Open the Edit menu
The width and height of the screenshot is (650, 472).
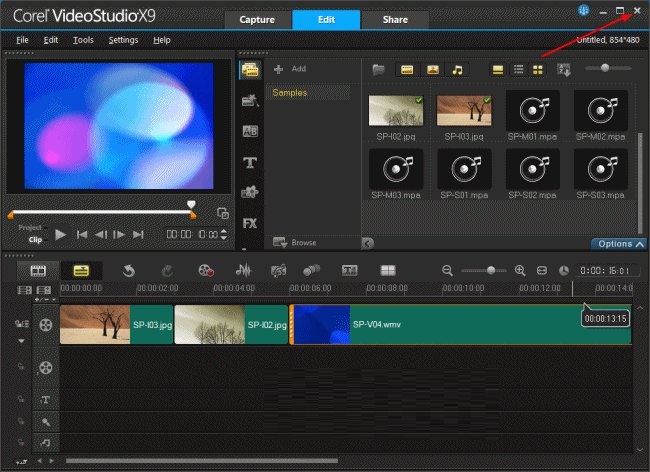[x=51, y=40]
